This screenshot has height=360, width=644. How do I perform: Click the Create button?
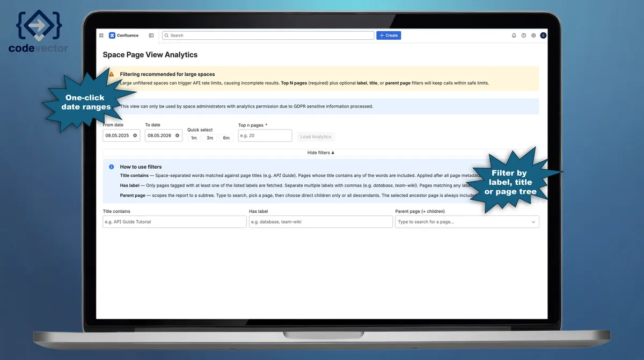click(389, 35)
